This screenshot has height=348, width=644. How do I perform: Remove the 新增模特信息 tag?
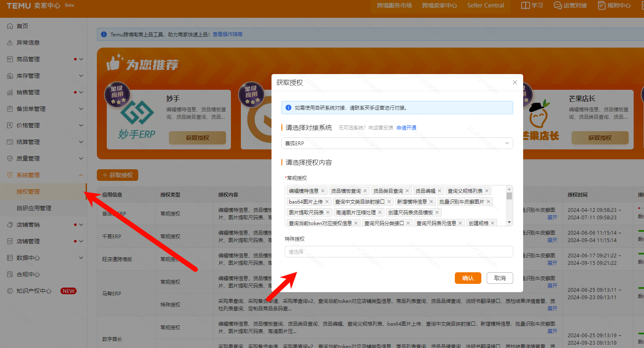pyautogui.click(x=431, y=202)
